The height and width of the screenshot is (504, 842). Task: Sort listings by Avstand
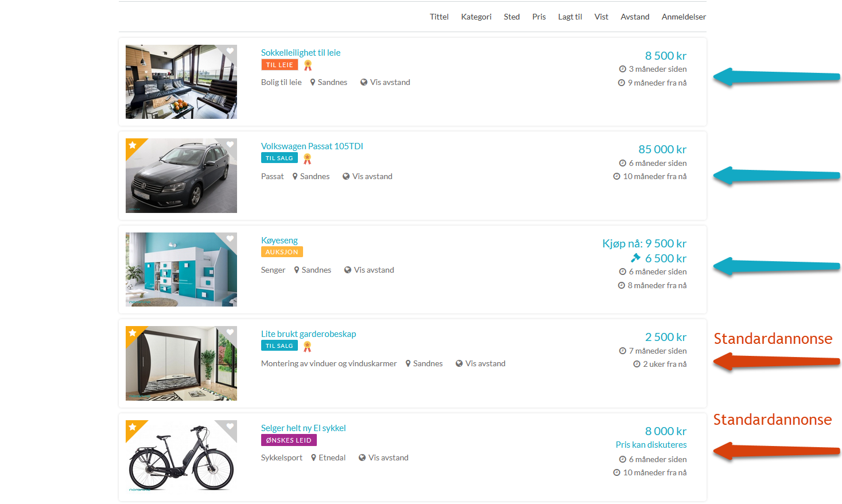[x=635, y=17]
